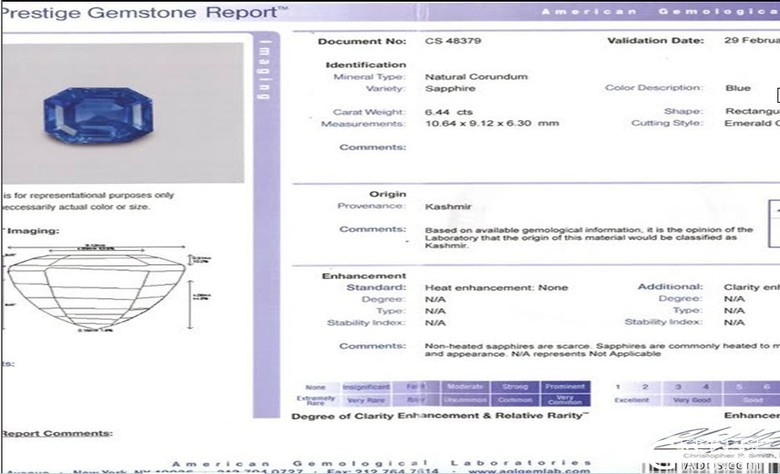Image resolution: width=780 pixels, height=474 pixels.
Task: Click the 'Mineral Type:' label
Action: pos(370,77)
